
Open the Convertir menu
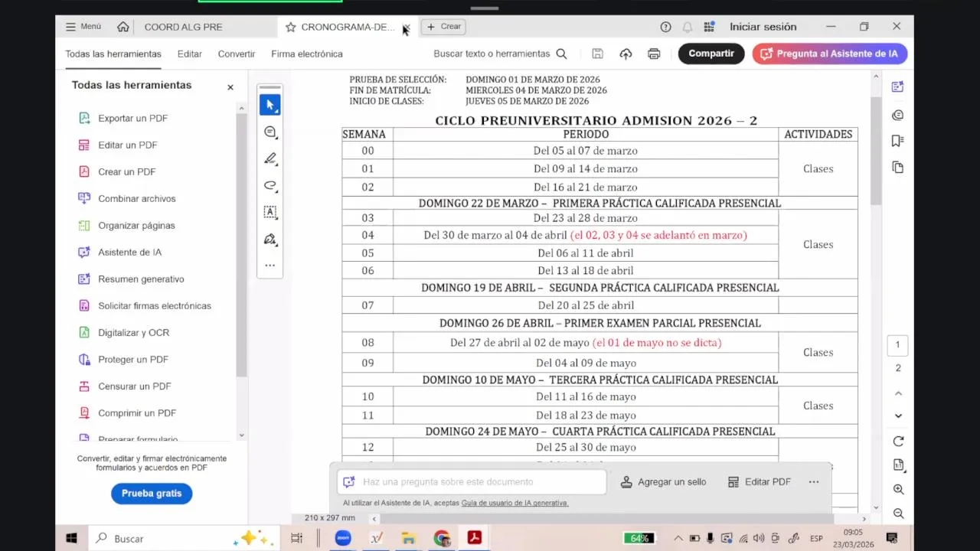(236, 54)
